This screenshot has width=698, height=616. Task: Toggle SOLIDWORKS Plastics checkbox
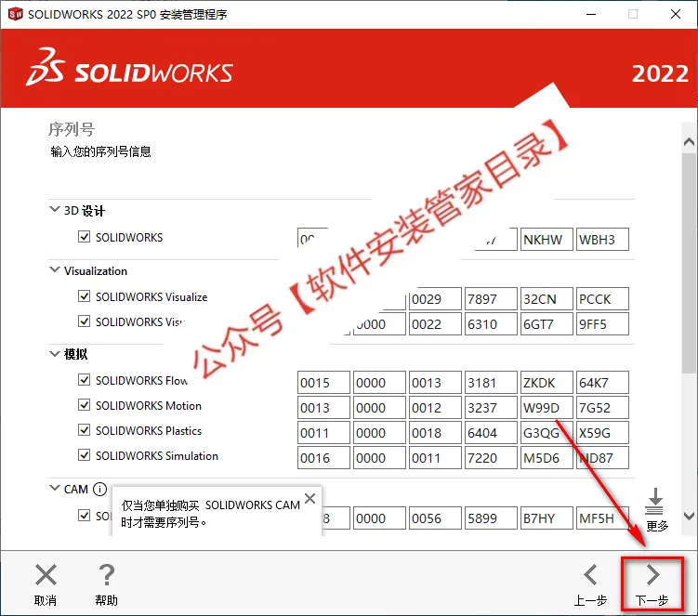tap(85, 430)
